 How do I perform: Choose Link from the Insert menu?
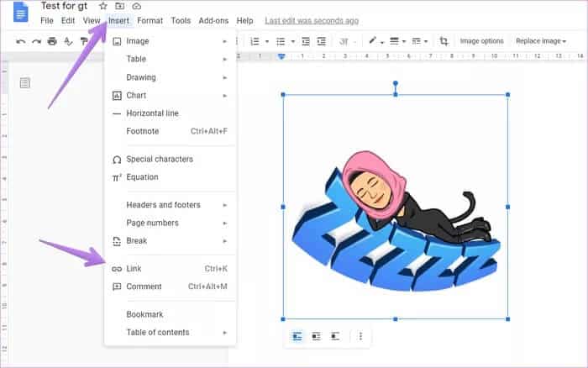(x=171, y=269)
